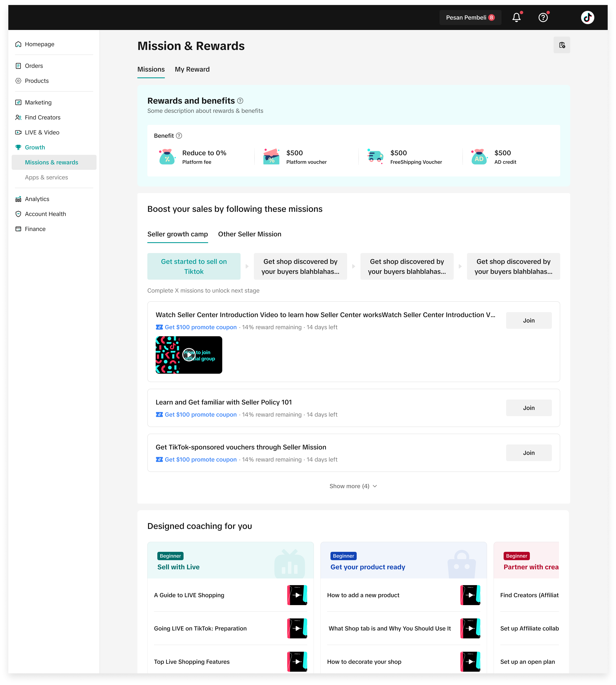The width and height of the screenshot is (616, 685).
Task: Open the Growth section in sidebar
Action: click(35, 148)
